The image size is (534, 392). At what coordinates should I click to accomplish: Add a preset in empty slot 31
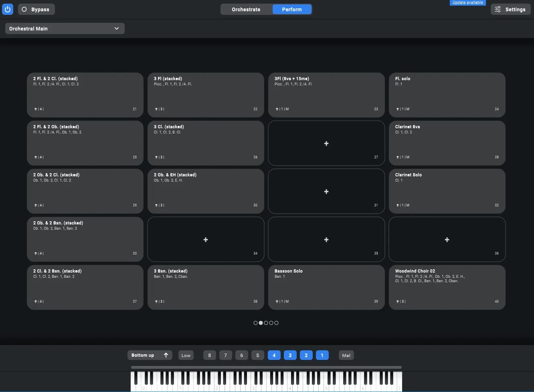(x=326, y=192)
